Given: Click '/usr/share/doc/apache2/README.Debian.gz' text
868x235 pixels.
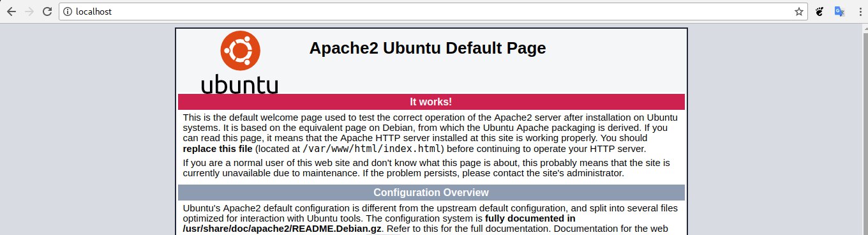Looking at the screenshot, I should (x=282, y=229).
